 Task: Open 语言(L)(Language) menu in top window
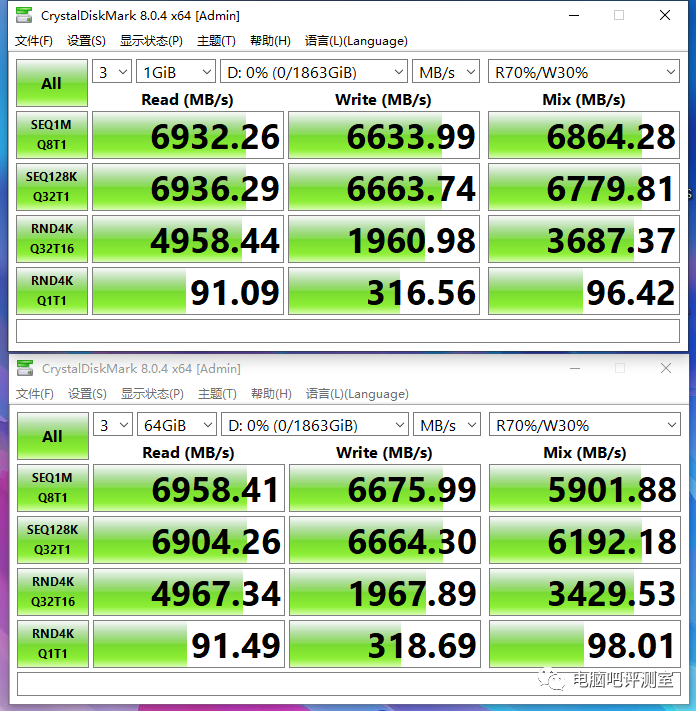(x=356, y=41)
